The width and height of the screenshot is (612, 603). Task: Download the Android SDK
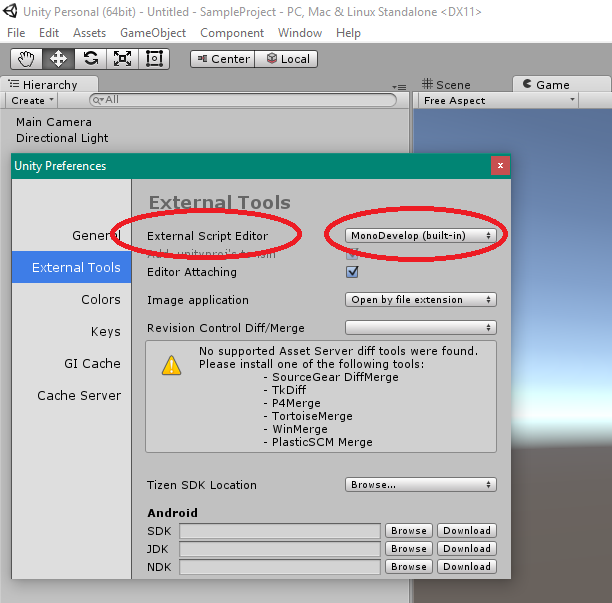[467, 531]
